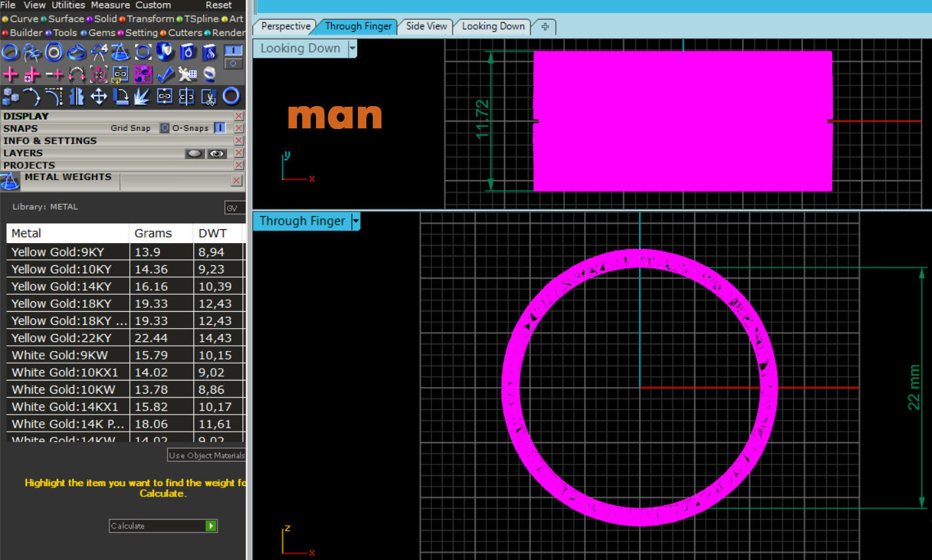Expand the DISPLAY panel header
The width and height of the screenshot is (932, 560).
[x=122, y=116]
